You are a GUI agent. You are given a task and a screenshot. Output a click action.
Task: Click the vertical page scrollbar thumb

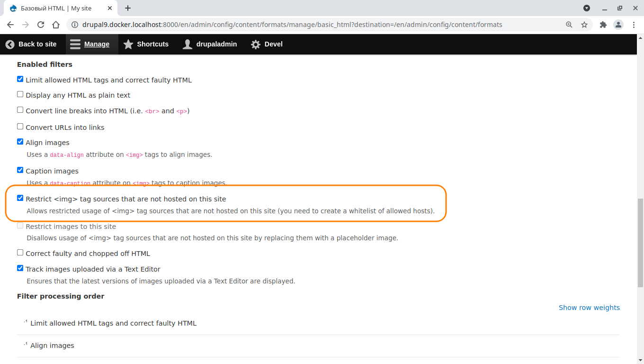pyautogui.click(x=640, y=243)
